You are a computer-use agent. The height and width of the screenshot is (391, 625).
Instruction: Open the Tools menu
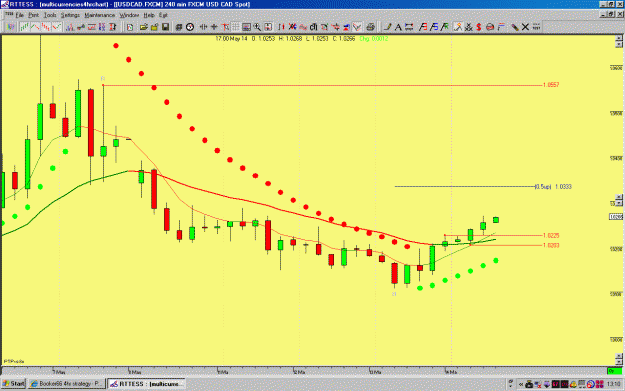click(50, 15)
